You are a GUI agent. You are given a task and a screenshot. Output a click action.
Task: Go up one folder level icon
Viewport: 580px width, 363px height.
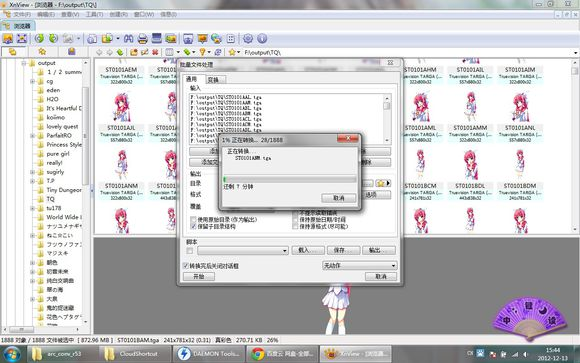click(x=120, y=52)
